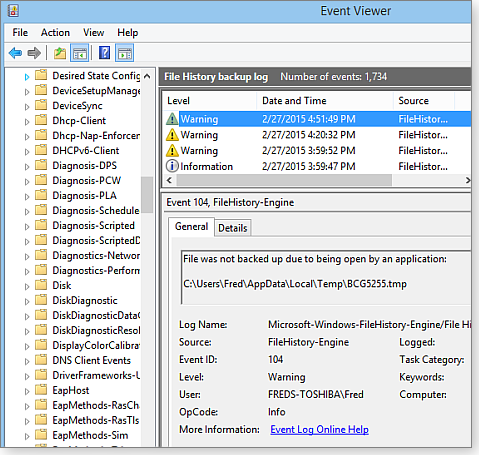
Task: Sort events by the Level column header
Action: tap(210, 101)
